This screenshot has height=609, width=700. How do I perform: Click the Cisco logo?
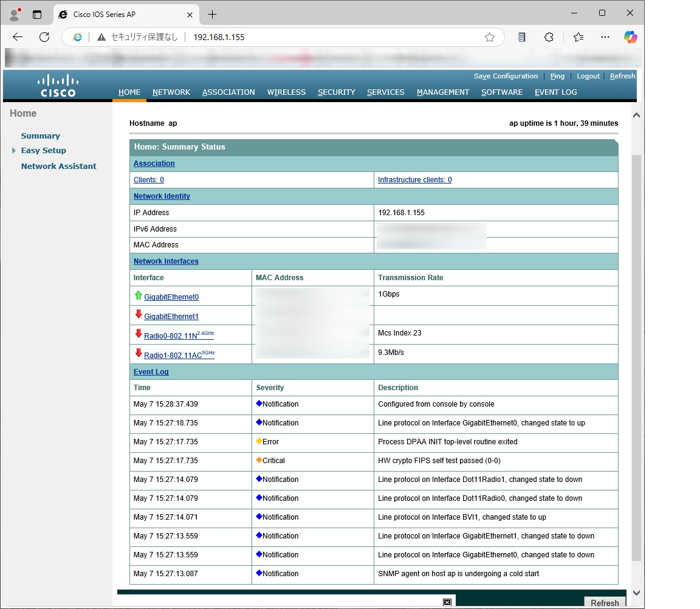point(58,86)
